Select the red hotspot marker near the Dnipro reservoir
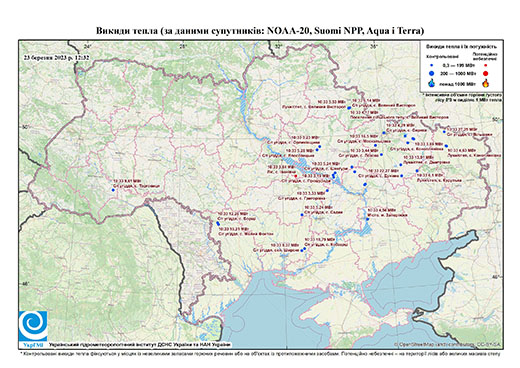520x368 pixels. coord(295,176)
